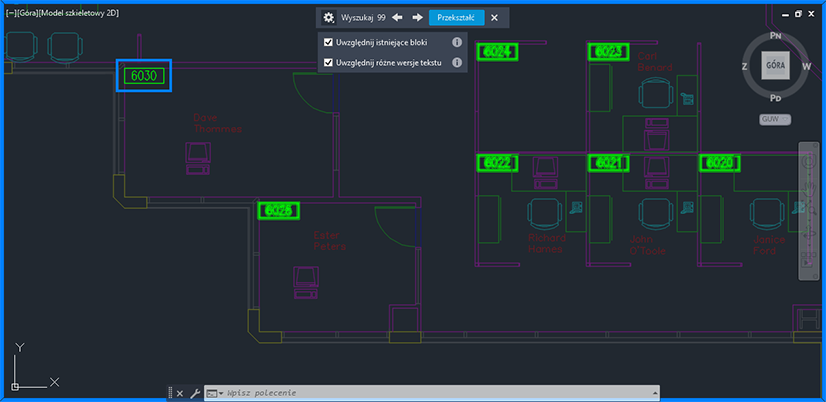Activate the SteeringWheels tool in navigation bar

coord(810,163)
